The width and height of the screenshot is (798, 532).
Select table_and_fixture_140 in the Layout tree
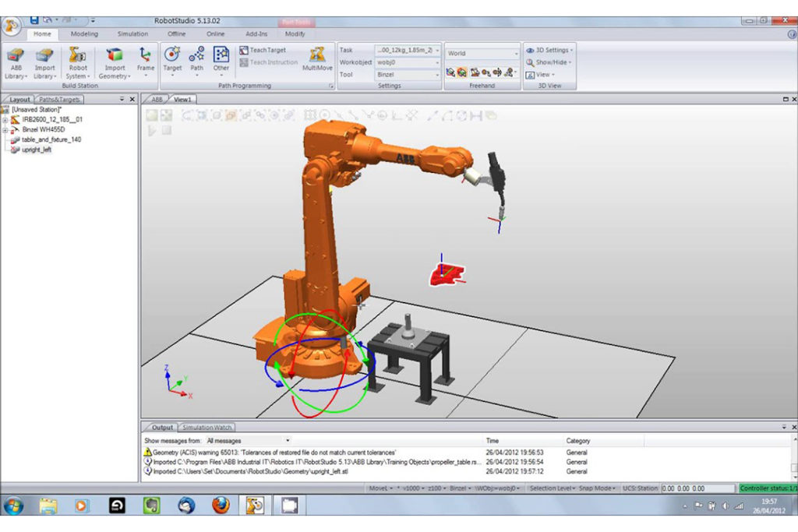51,140
